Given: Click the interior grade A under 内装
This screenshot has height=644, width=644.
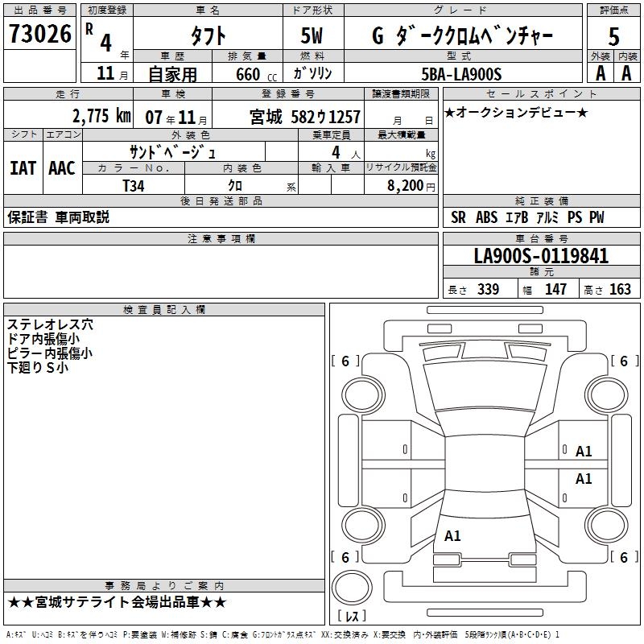Looking at the screenshot, I should coord(626,73).
